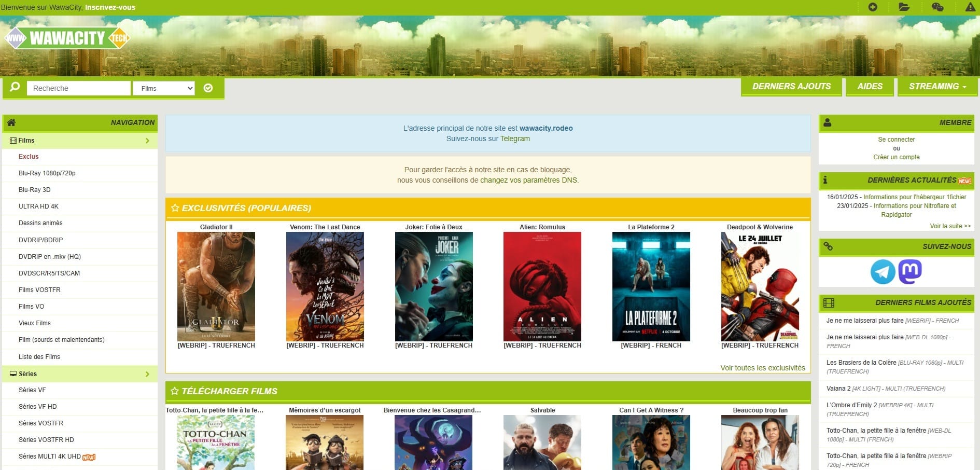The image size is (980, 470).
Task: Click the monitor icon beside Séries
Action: pyautogui.click(x=13, y=374)
